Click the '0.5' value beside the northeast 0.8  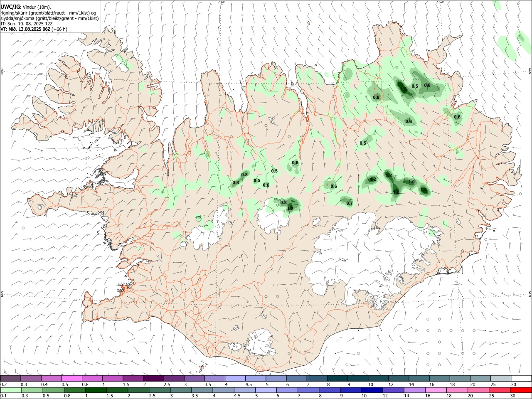pos(415,86)
